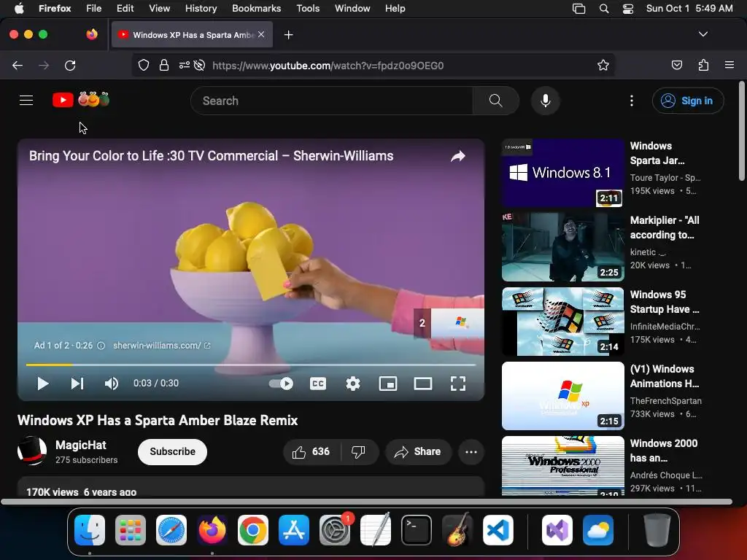Like the video with thumbs up
Viewport: 747px width, 560px height.
click(x=311, y=452)
